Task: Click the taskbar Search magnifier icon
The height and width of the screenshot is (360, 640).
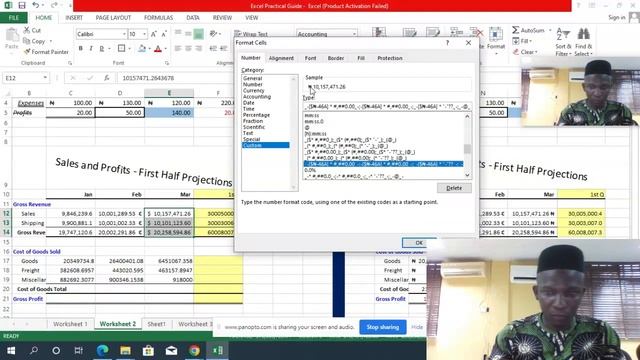Action: coord(34,350)
